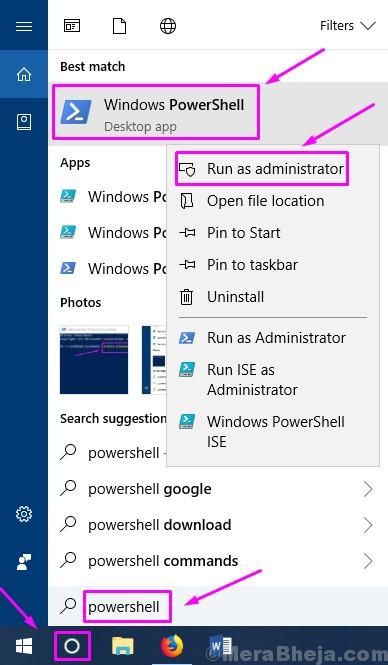Select Windows PowerShell ISE menu entry
Image resolution: width=388 pixels, height=665 pixels.
point(273,431)
